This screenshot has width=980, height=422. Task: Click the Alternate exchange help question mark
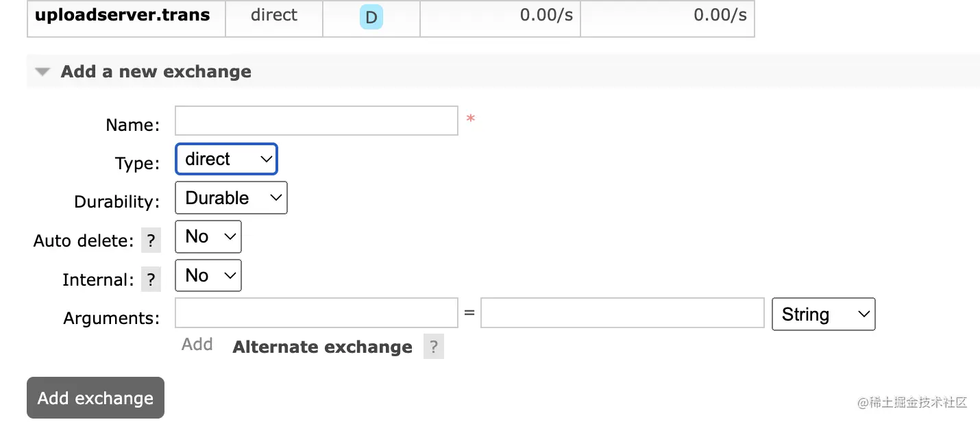pyautogui.click(x=433, y=347)
